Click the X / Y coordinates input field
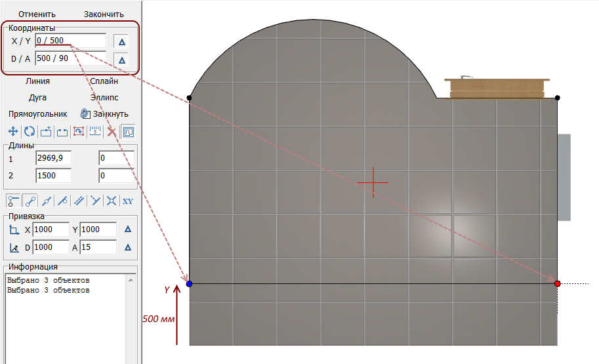 click(x=70, y=41)
